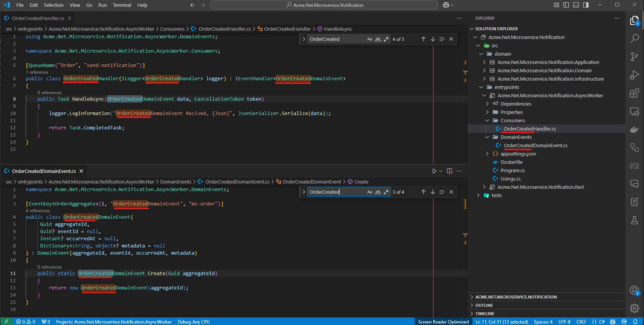Expand the tests folder
The width and height of the screenshot is (644, 325).
[x=478, y=195]
